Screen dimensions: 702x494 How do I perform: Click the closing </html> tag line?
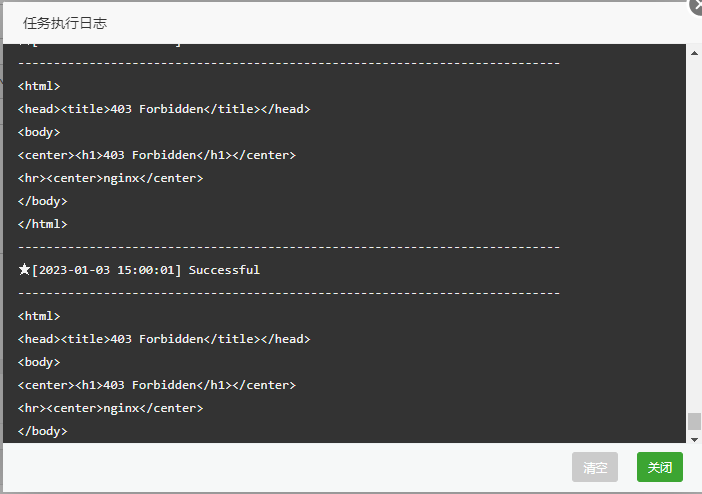click(43, 224)
